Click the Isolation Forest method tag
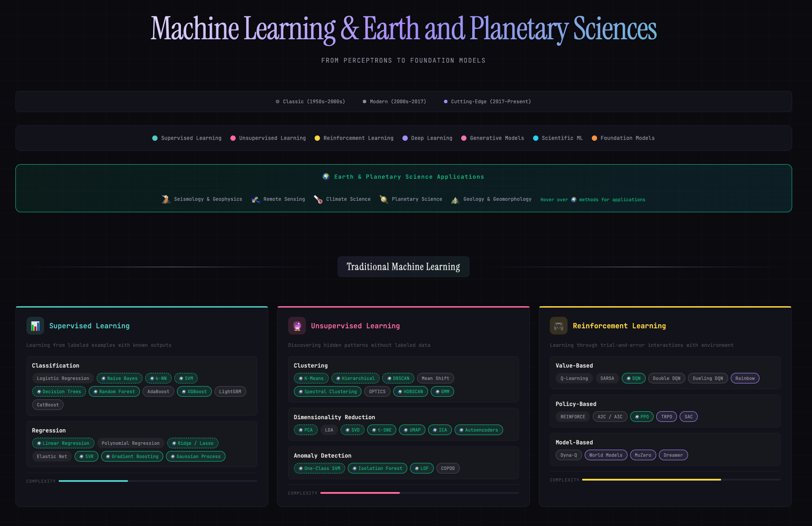This screenshot has height=526, width=812. coord(377,468)
